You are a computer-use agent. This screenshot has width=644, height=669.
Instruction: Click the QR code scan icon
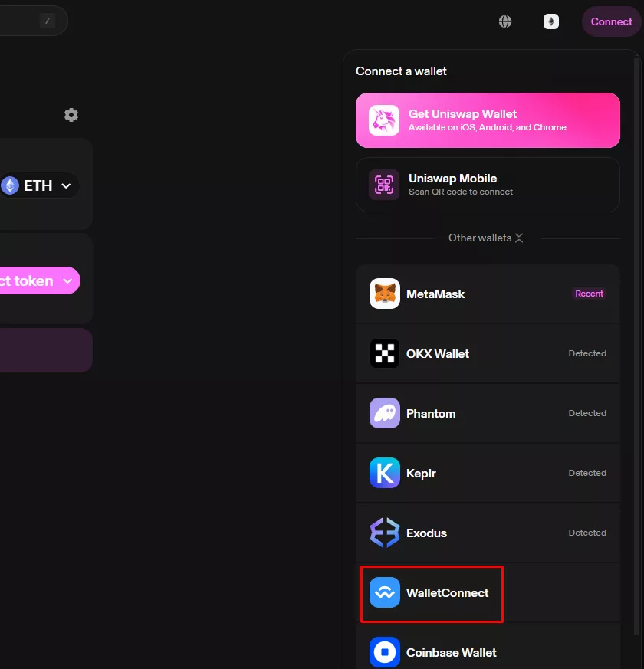tap(384, 185)
